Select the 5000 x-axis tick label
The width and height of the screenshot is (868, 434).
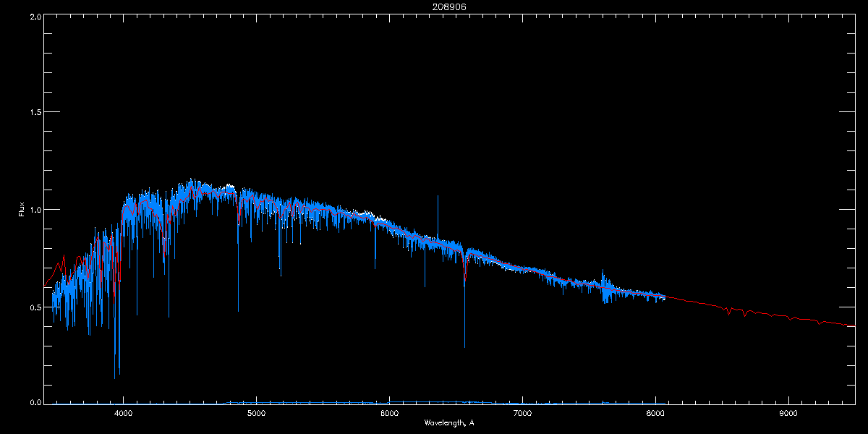pos(256,414)
